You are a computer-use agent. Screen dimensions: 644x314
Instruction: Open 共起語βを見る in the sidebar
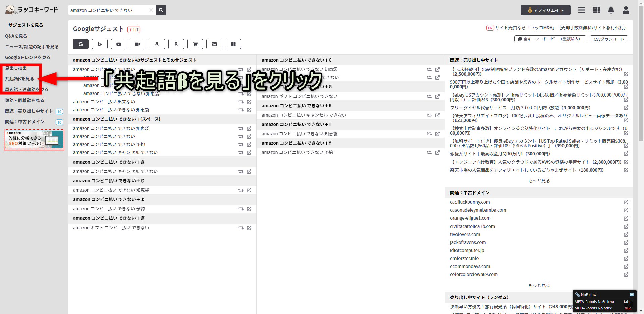19,79
